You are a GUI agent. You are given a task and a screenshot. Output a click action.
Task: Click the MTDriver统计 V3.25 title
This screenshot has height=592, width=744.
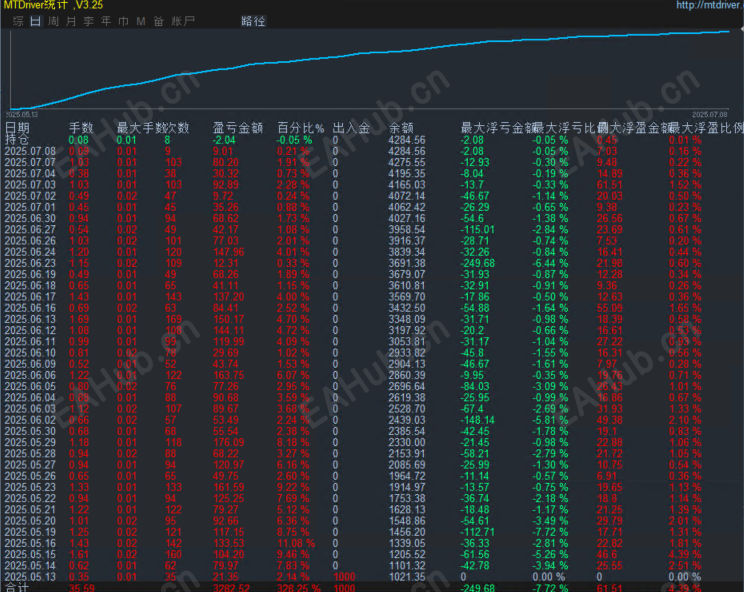(x=53, y=5)
